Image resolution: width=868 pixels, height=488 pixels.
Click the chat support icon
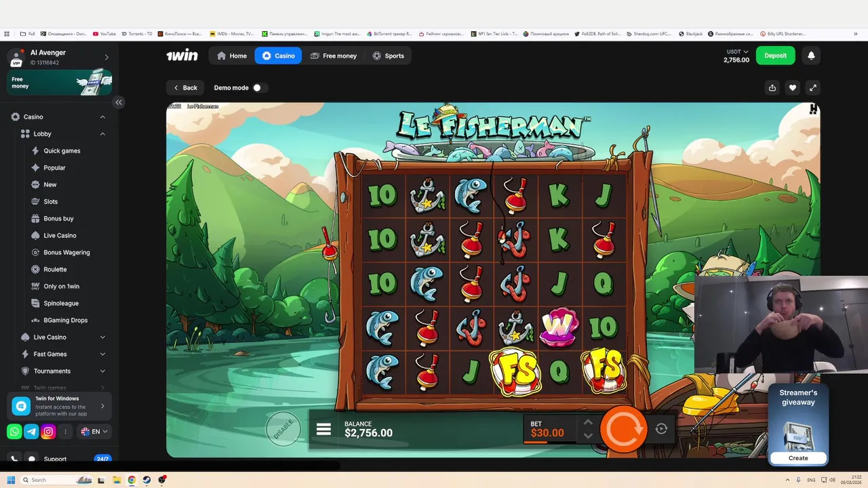pyautogui.click(x=31, y=459)
